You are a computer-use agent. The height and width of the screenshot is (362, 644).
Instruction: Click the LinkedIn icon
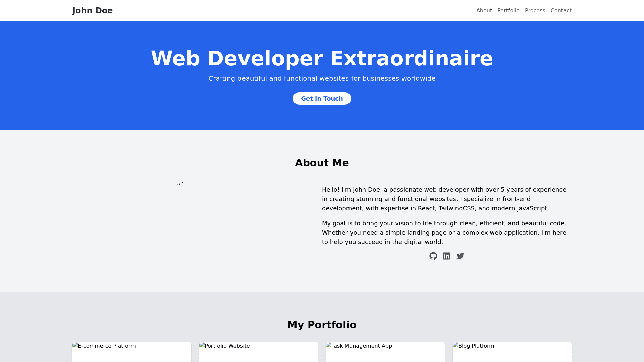[447, 256]
